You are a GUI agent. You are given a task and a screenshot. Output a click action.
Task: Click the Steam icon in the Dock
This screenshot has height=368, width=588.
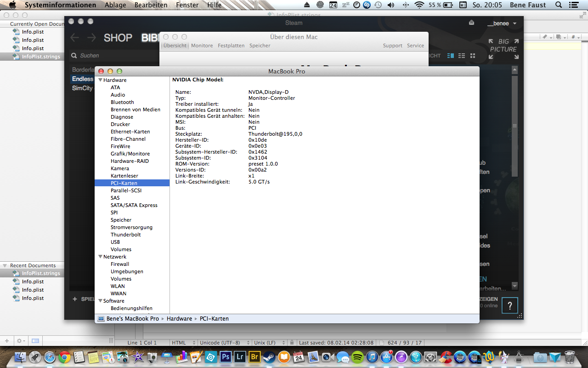tap(269, 356)
